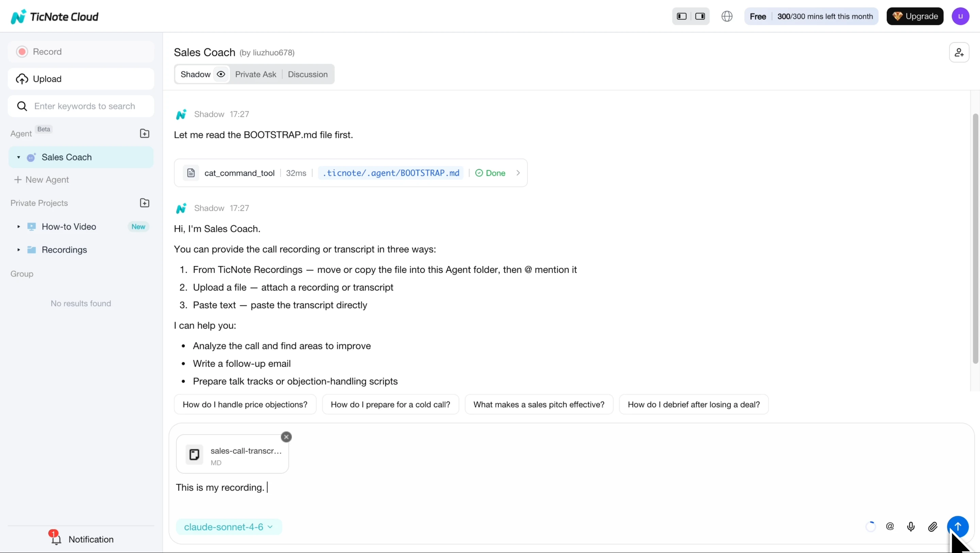The image size is (980, 553).
Task: Click the paperclip attach file icon
Action: 933,527
